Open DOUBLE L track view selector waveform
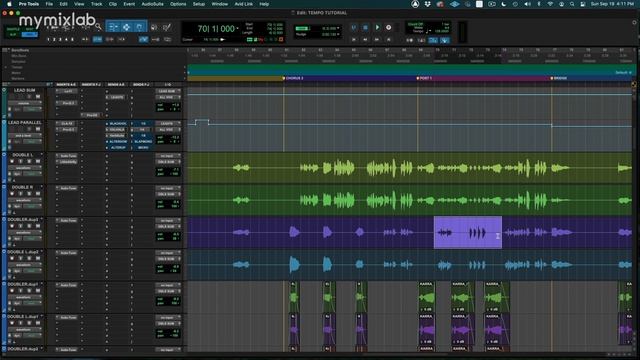640x360 pixels. point(24,168)
